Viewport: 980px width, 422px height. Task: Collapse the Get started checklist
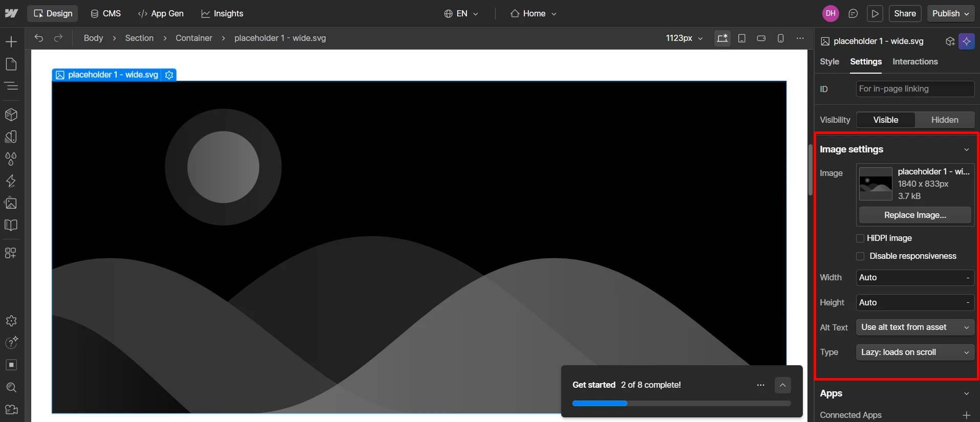[x=783, y=385]
